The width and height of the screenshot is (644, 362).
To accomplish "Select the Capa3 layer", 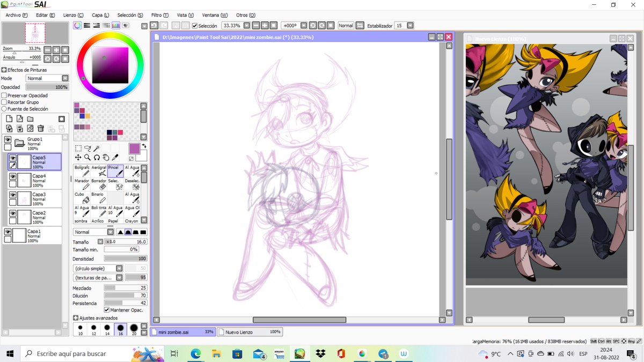I will [x=34, y=198].
